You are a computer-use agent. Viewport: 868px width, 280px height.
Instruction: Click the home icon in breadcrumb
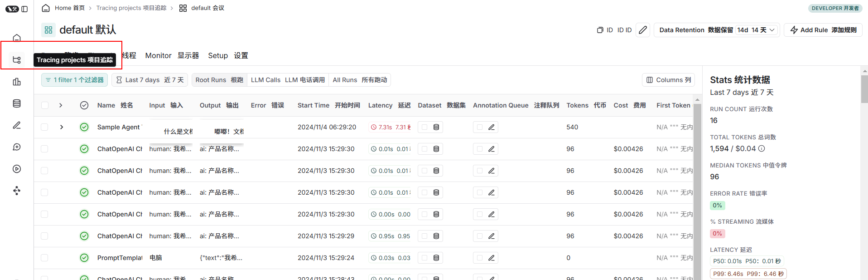coord(46,8)
